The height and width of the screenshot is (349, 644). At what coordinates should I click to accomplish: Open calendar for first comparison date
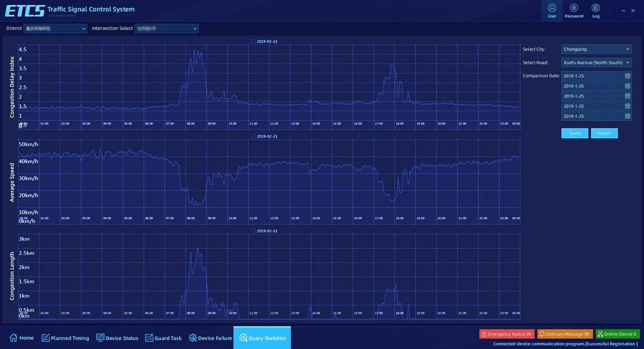tap(627, 76)
